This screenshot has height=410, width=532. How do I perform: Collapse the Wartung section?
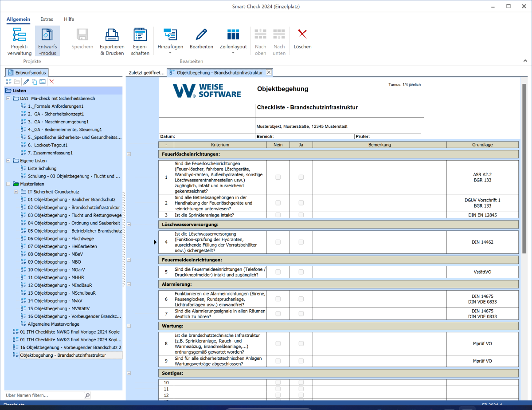pyautogui.click(x=129, y=326)
